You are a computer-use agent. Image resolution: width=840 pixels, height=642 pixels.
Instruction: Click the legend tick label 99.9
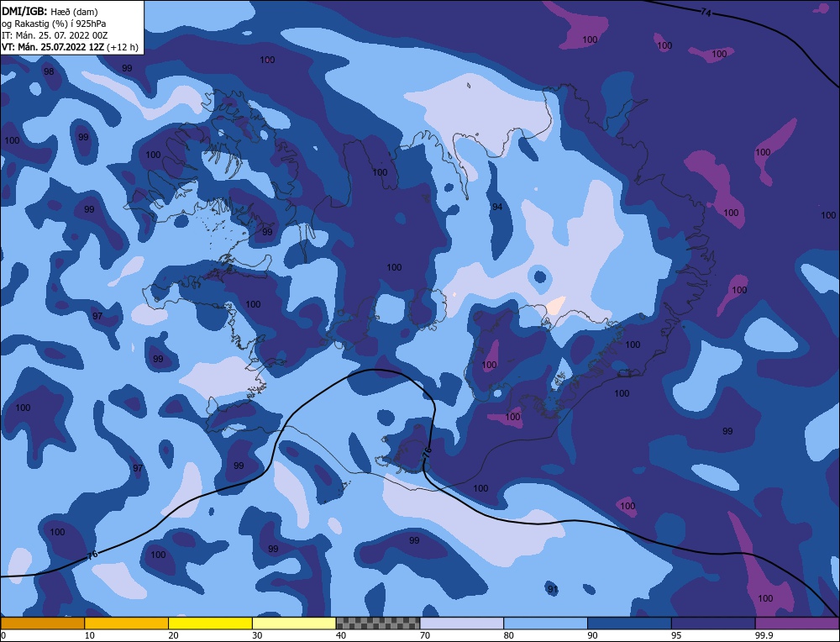point(763,635)
